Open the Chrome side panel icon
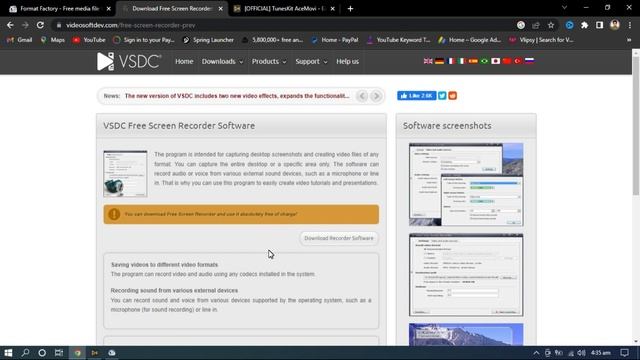Image resolution: width=640 pixels, height=360 pixels. pos(599,25)
